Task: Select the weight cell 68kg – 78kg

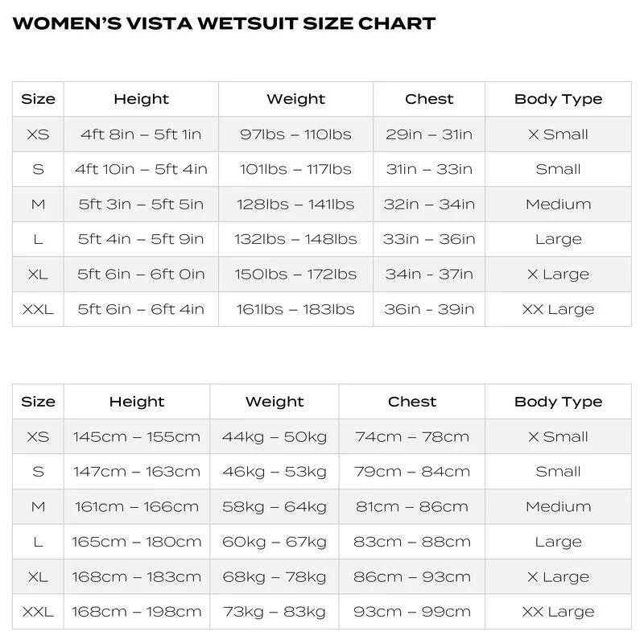Action: pyautogui.click(x=275, y=577)
